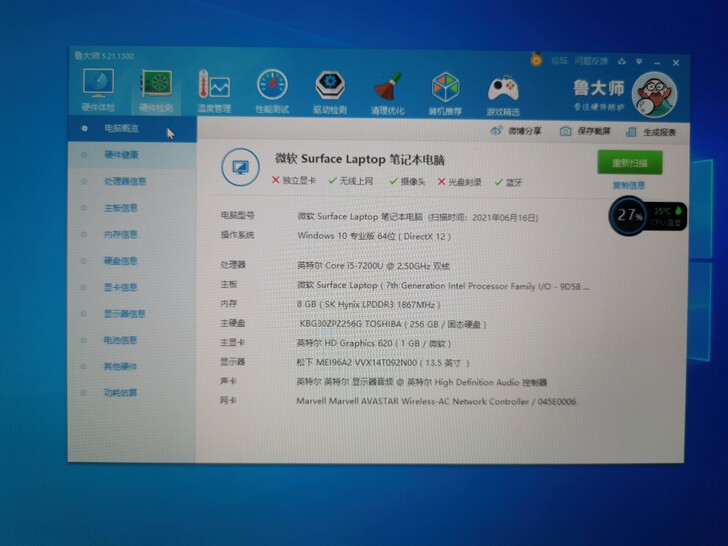Screen dimensions: 728x546
Task: Click the KBG30ZPZ256G TOSHIBA disk value
Action: coord(393,324)
